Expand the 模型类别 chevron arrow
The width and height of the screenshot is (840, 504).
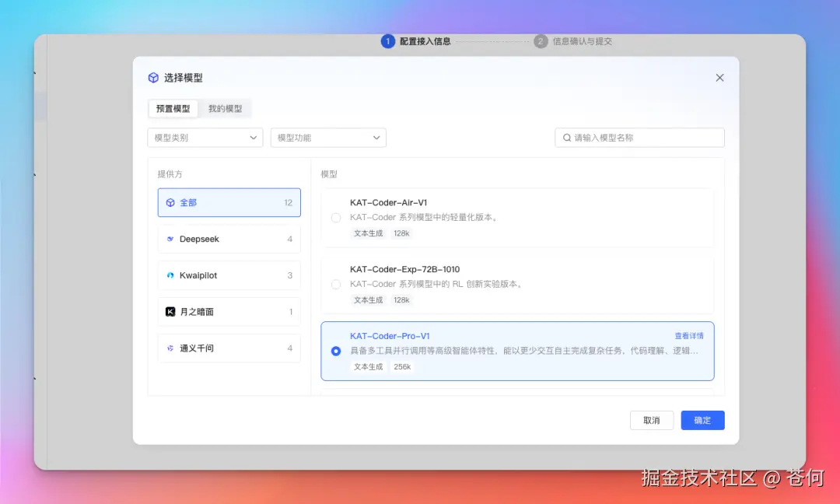[253, 137]
